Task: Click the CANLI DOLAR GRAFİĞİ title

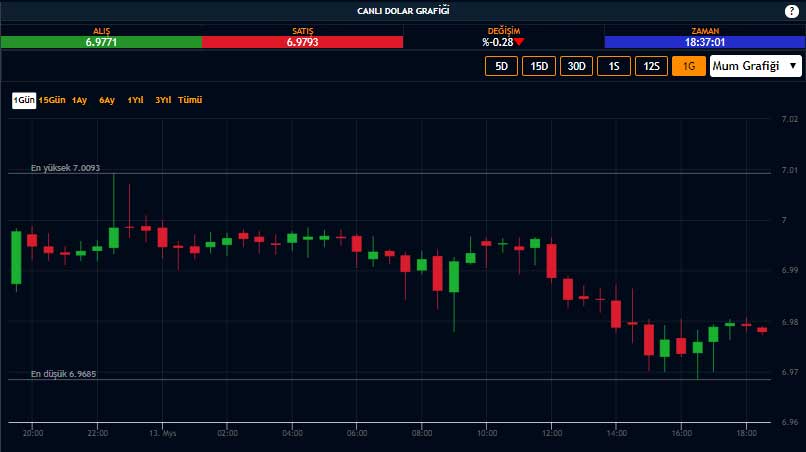Action: (403, 11)
